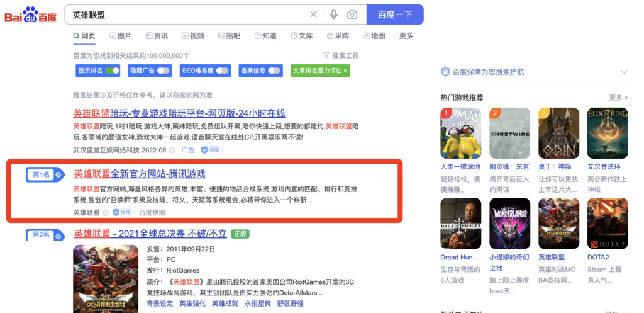Open 英雄联盟陪玩 ad result link
644x313 pixels.
pyautogui.click(x=179, y=113)
